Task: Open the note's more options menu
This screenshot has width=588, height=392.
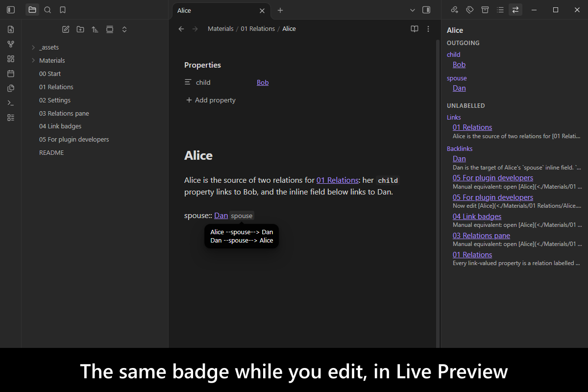Action: pos(428,29)
